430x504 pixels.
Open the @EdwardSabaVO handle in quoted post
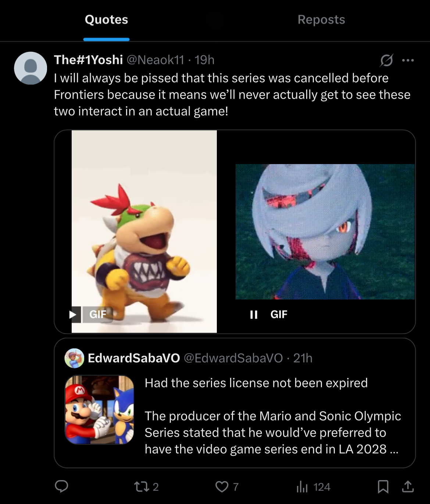click(233, 358)
